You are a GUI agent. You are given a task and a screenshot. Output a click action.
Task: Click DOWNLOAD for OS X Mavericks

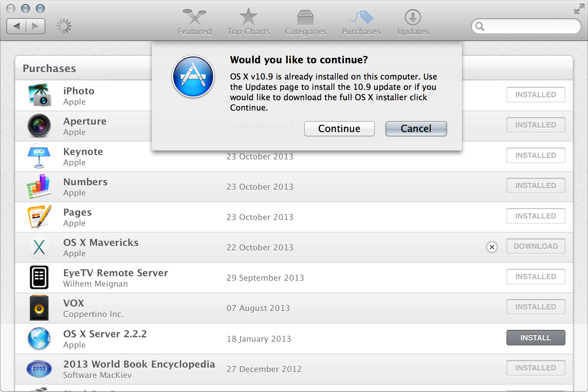536,246
